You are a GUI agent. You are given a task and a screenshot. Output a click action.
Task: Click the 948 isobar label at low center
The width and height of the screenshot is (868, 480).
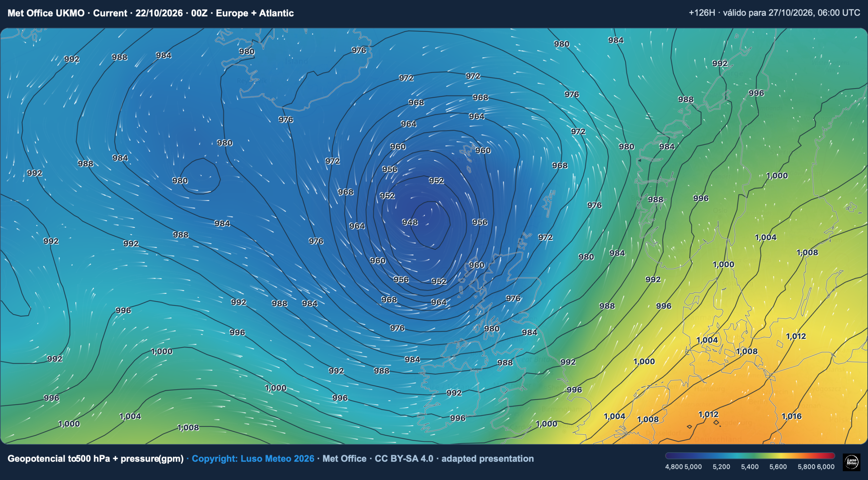click(x=410, y=222)
